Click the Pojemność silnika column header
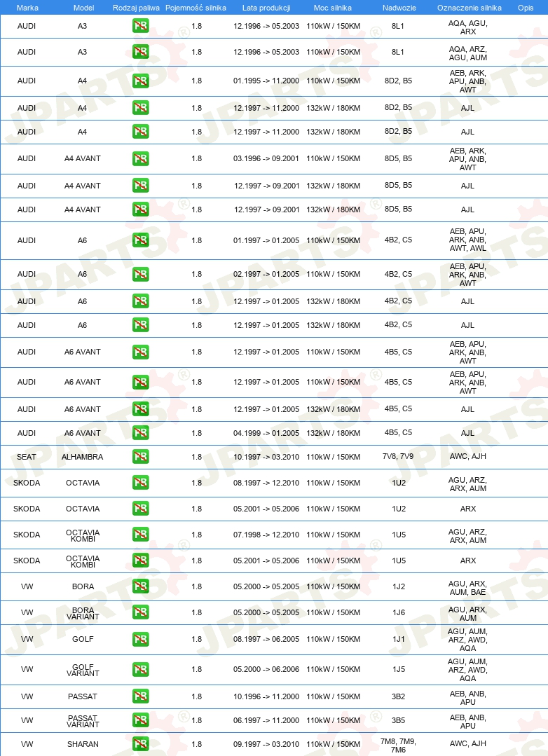Image resolution: width=548 pixels, height=756 pixels. pyautogui.click(x=196, y=8)
